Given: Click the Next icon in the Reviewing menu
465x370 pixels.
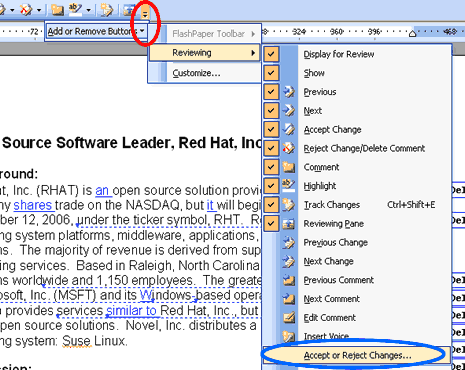Looking at the screenshot, I should [x=288, y=111].
